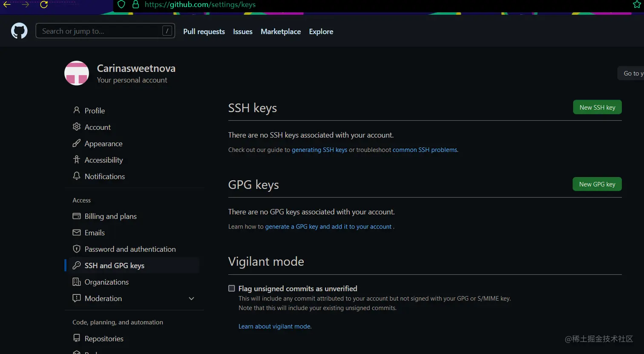Click the New GPG key button
Viewport: 644px width, 354px height.
(x=597, y=184)
